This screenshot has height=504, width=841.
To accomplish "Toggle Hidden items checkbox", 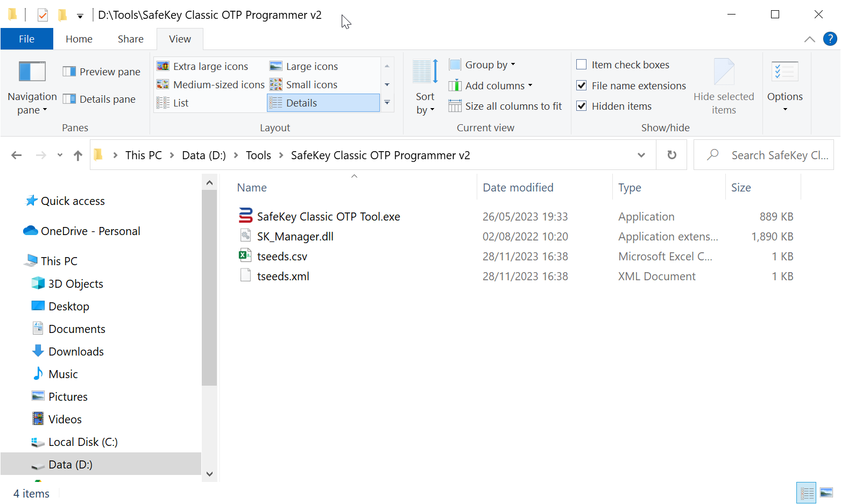I will 582,106.
